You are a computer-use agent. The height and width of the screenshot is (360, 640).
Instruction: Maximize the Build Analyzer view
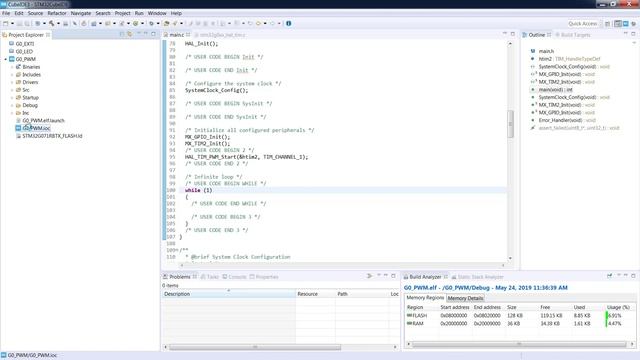(633, 276)
